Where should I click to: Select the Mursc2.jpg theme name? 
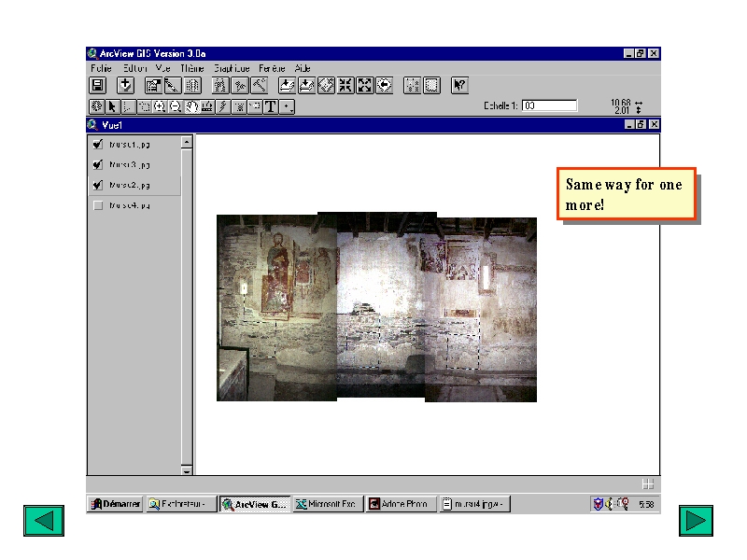(130, 185)
